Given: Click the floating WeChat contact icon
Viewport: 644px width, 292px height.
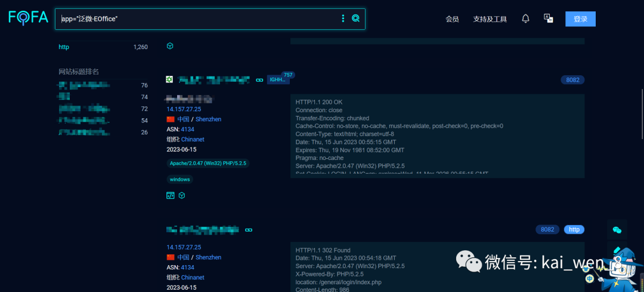Looking at the screenshot, I should pos(617,230).
